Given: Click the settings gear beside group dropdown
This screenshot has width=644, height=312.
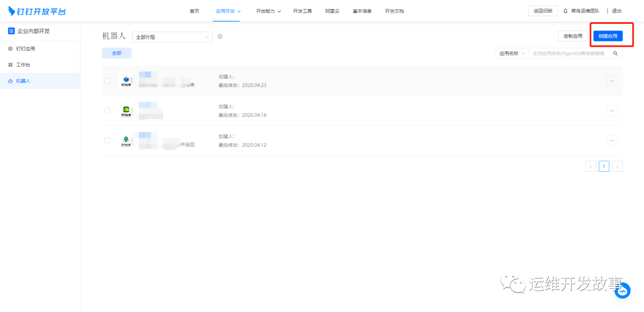Looking at the screenshot, I should click(220, 37).
